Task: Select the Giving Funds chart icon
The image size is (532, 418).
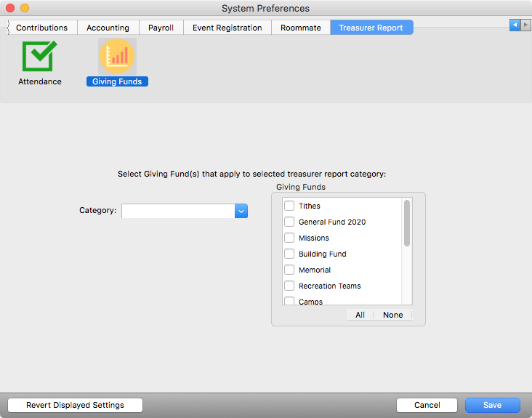Action: pos(116,57)
